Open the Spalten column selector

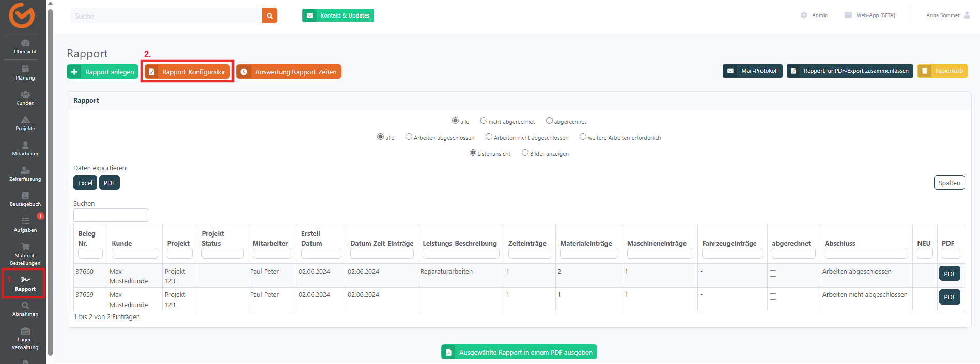[949, 183]
